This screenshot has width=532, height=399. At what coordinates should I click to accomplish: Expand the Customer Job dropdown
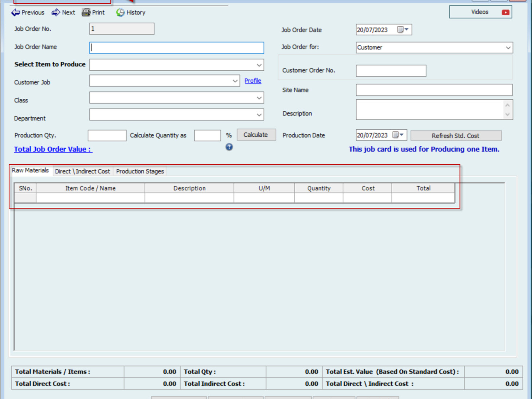point(235,81)
